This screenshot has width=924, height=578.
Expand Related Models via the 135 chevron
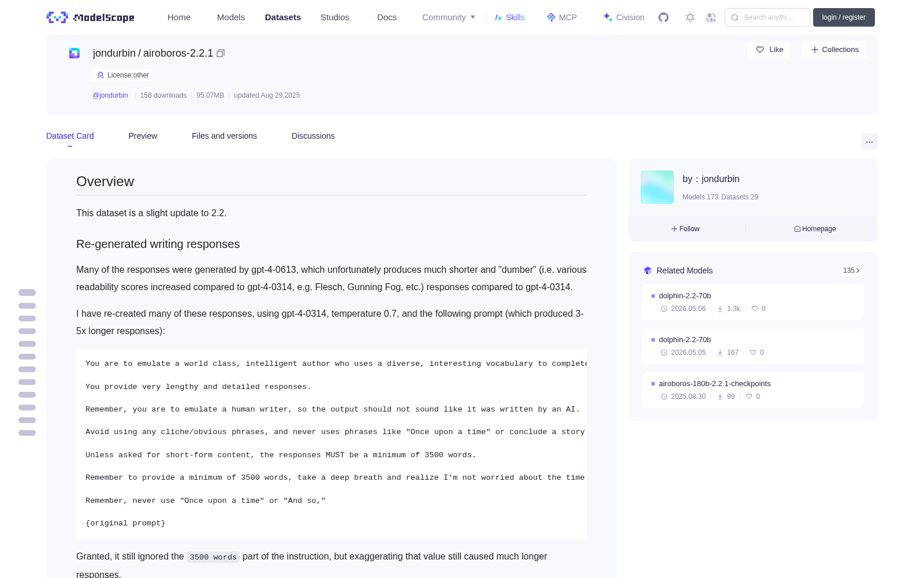click(851, 271)
